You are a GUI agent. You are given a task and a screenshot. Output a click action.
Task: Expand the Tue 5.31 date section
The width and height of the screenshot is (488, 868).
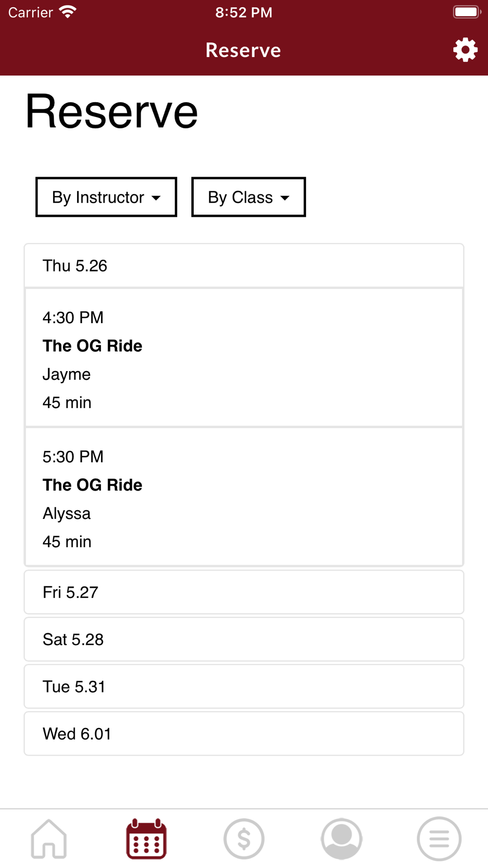pos(244,686)
